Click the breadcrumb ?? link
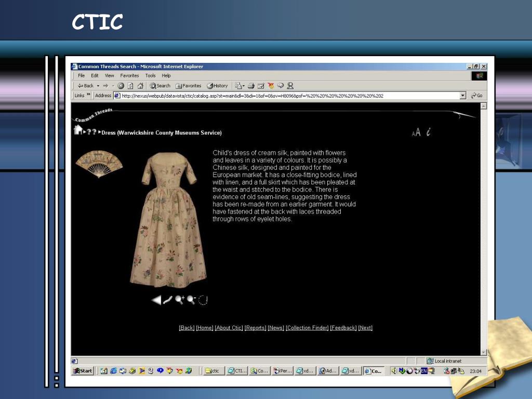Image resolution: width=532 pixels, height=399 pixels. tap(91, 132)
